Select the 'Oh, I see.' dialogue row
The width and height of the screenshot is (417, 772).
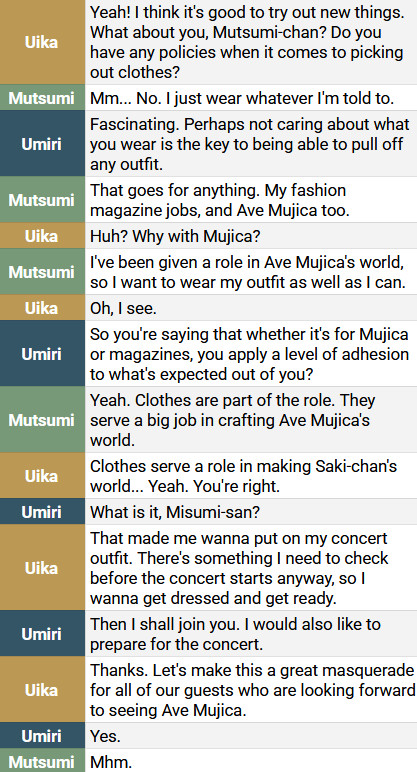point(251,308)
